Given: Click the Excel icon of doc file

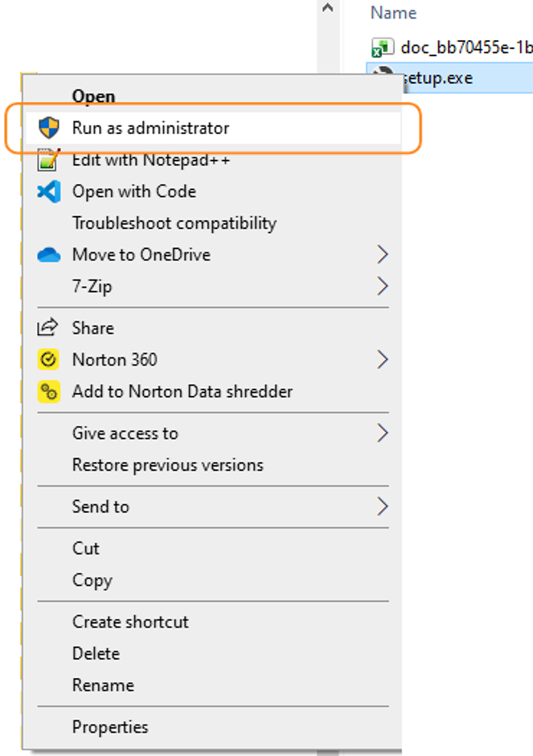Looking at the screenshot, I should (381, 47).
